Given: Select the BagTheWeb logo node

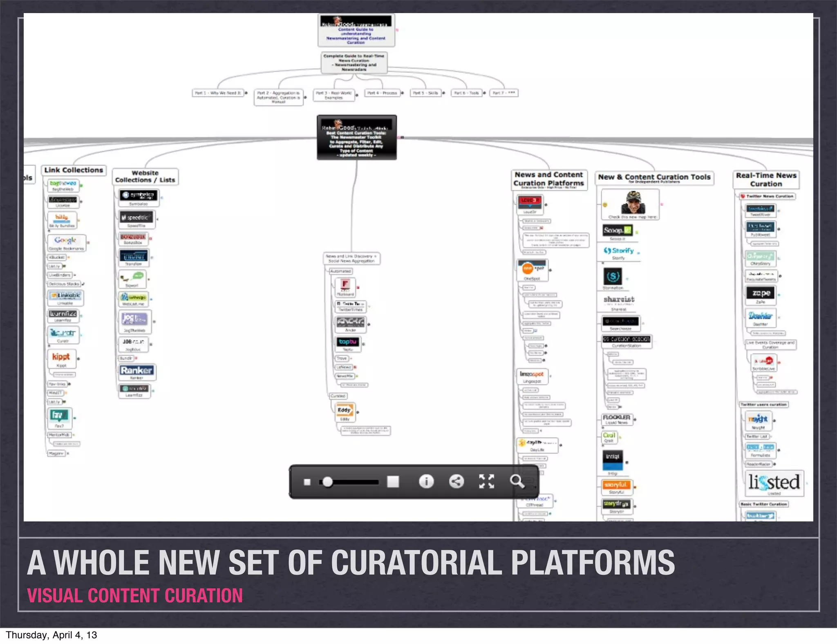Looking at the screenshot, I should click(x=63, y=186).
